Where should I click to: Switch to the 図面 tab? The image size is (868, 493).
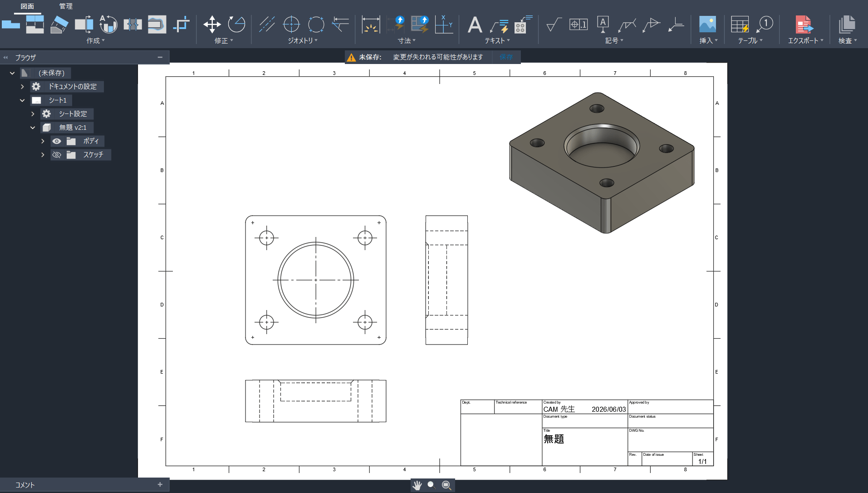27,6
